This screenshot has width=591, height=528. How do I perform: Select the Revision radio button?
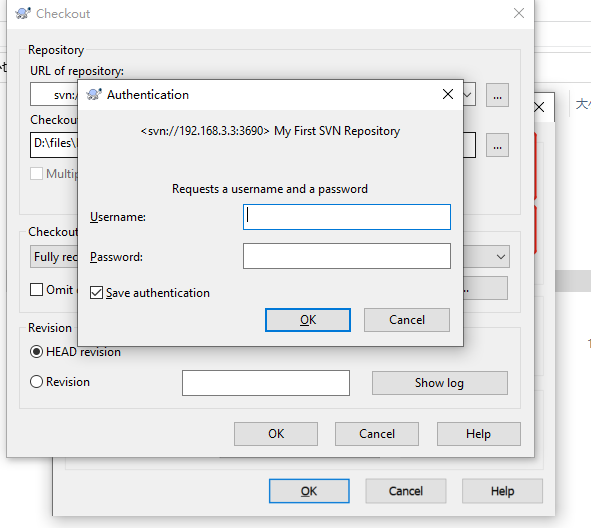[x=36, y=381]
